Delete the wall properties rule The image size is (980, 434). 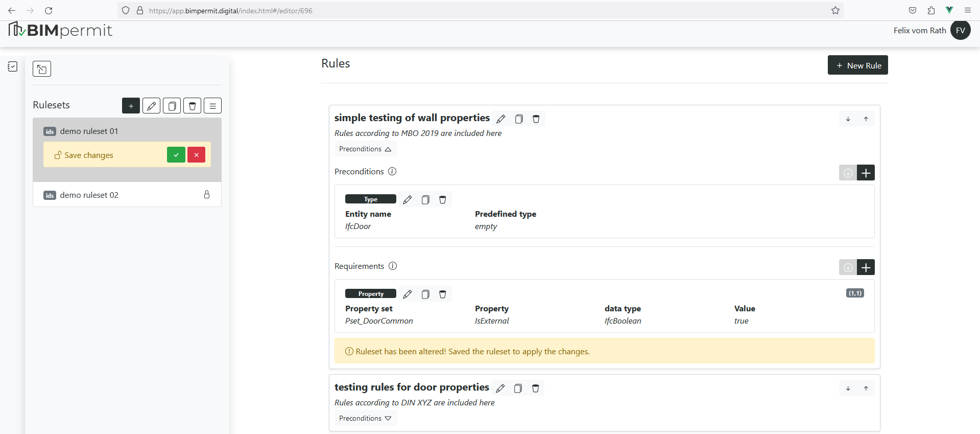pyautogui.click(x=536, y=119)
